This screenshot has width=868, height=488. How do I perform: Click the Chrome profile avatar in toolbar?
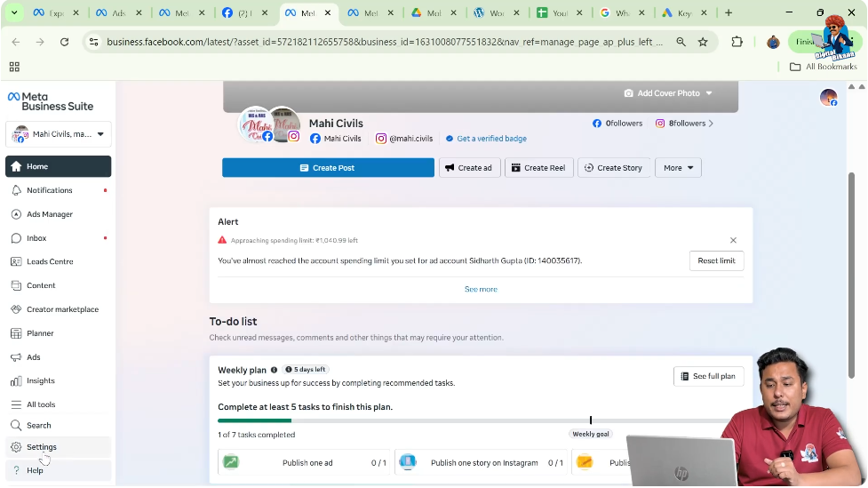[x=773, y=42]
